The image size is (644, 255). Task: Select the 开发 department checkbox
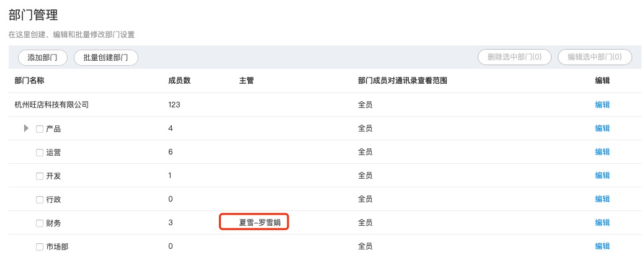tap(40, 176)
